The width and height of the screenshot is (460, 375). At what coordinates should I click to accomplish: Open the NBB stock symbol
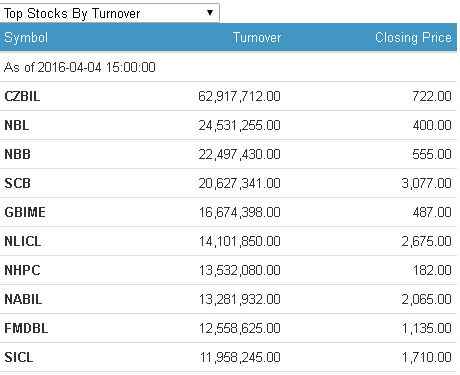[17, 154]
